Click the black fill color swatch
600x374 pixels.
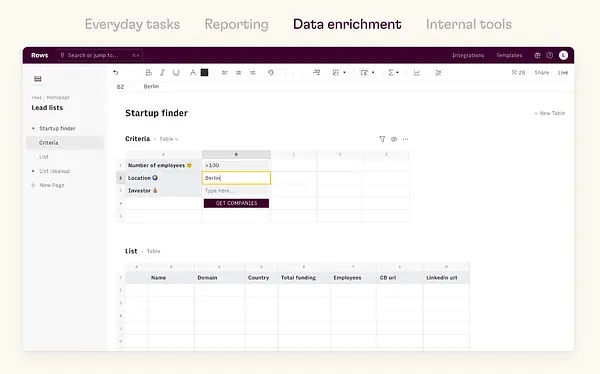click(204, 72)
